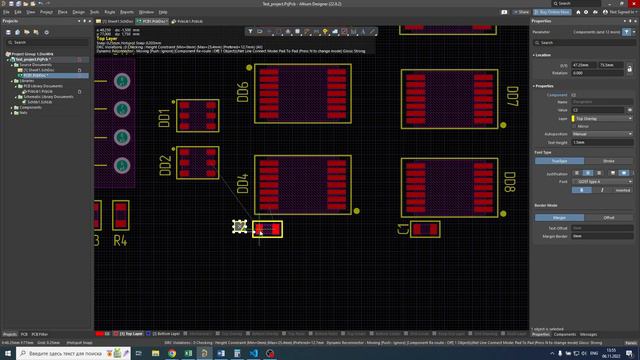Click the Active Bar line drawing icon

372,31
